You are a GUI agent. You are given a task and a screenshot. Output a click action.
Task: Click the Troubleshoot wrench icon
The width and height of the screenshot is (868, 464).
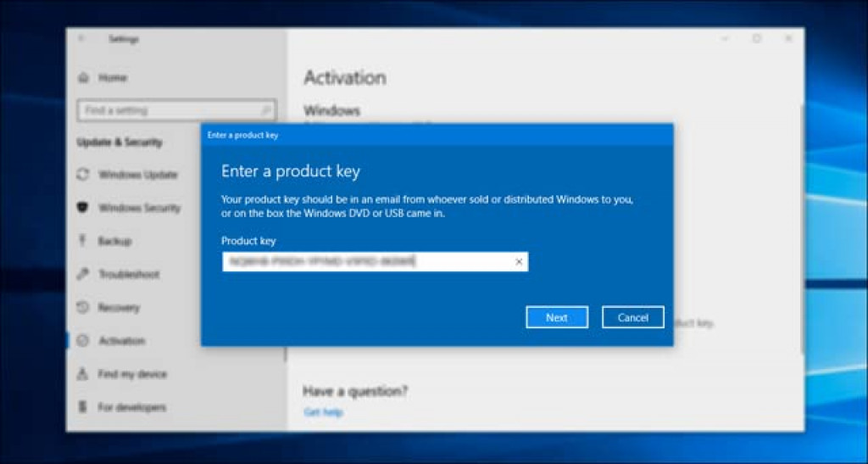click(x=83, y=274)
